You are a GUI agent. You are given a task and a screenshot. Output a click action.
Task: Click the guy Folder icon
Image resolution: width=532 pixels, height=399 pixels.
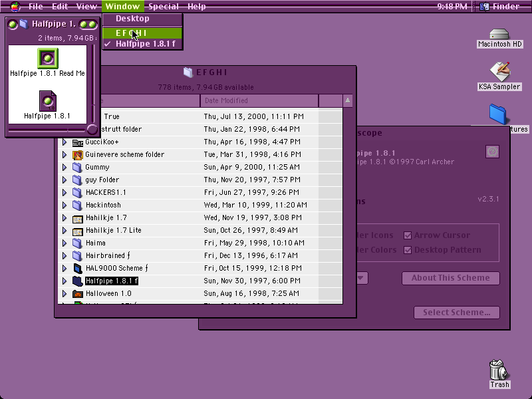click(x=77, y=180)
